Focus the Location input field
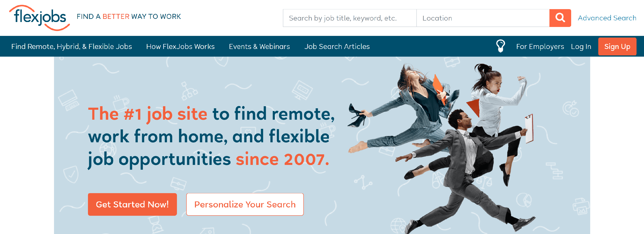 [483, 18]
